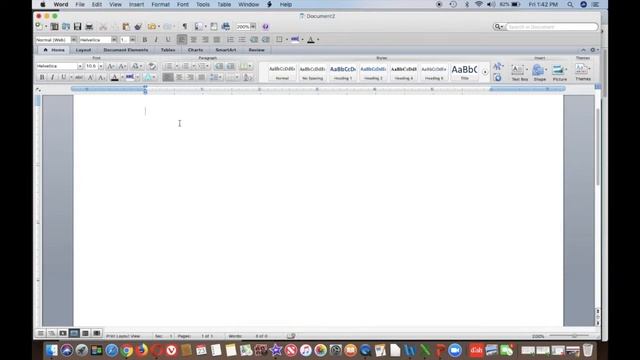Select the Format Painter brush icon
The height and width of the screenshot is (360, 640).
tap(138, 27)
